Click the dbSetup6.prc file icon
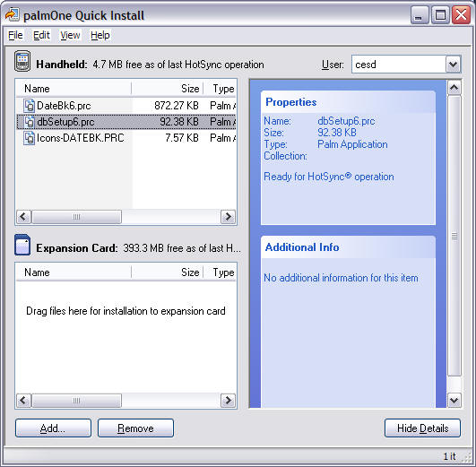Viewport: 476px width, 467px height. [x=30, y=122]
